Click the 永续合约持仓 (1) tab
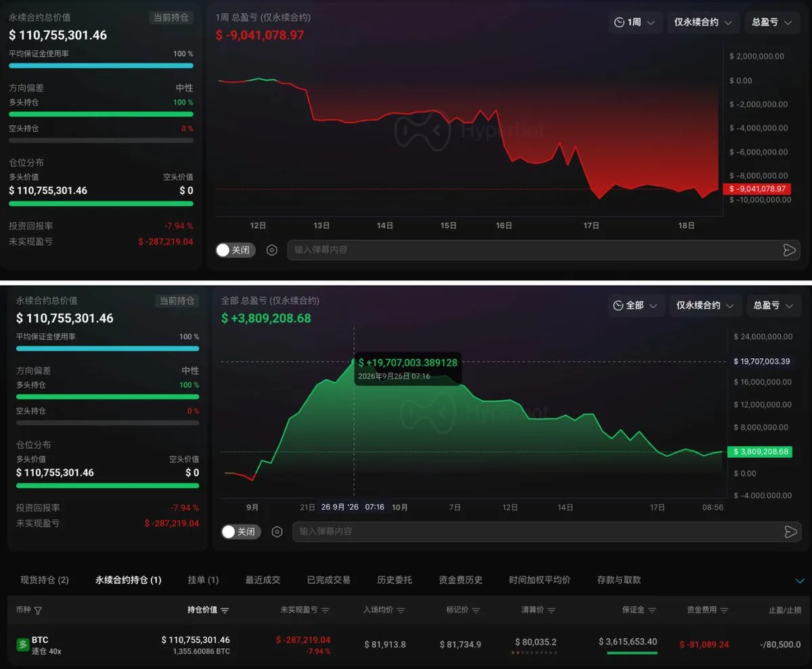This screenshot has height=669, width=812. point(129,580)
